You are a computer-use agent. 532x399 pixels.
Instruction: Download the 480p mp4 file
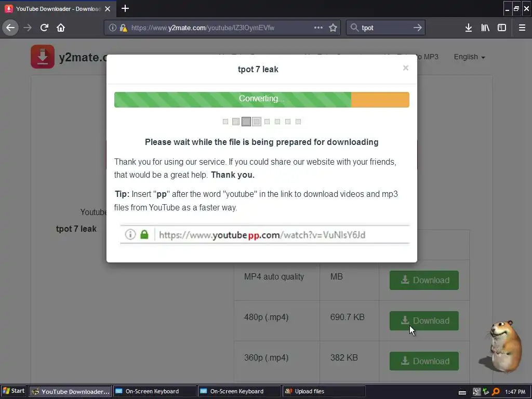pyautogui.click(x=424, y=321)
